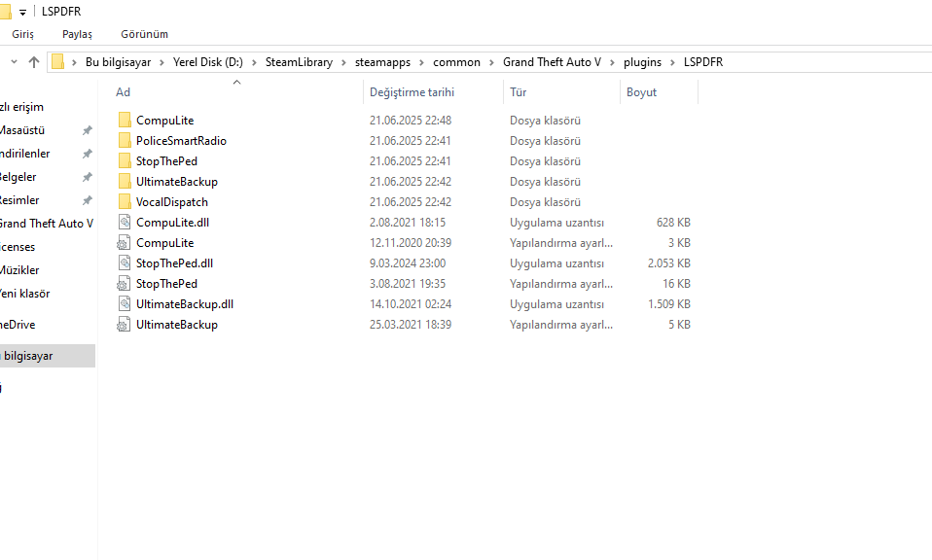The image size is (932, 560).
Task: Click the date 9.03.2024 23:00
Action: (x=408, y=263)
